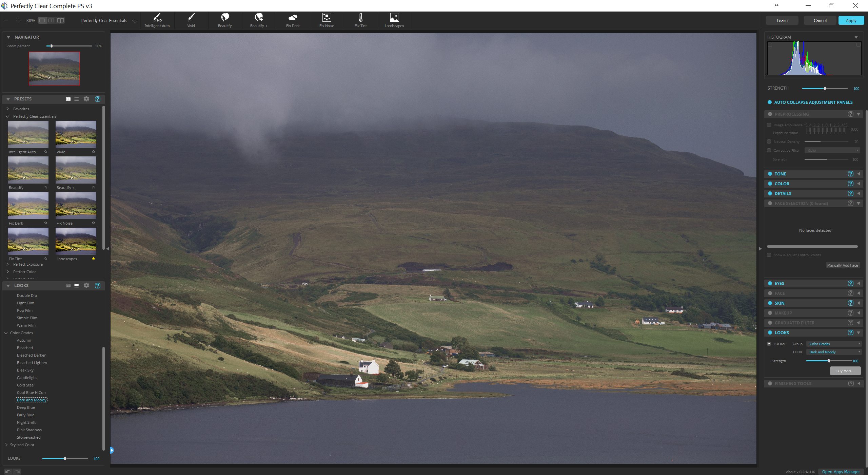This screenshot has height=475, width=868.
Task: Select the Night Shift look
Action: point(26,422)
